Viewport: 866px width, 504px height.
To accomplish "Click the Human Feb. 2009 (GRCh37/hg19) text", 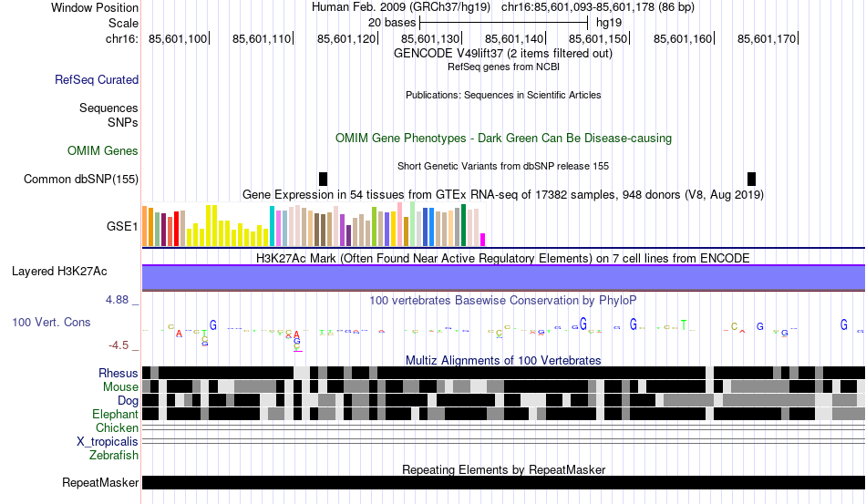I will coord(401,7).
